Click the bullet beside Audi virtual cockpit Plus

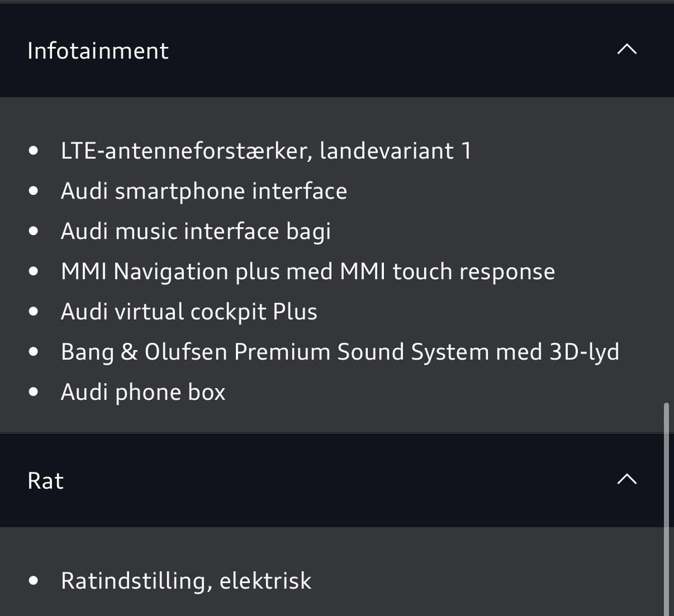(32, 311)
